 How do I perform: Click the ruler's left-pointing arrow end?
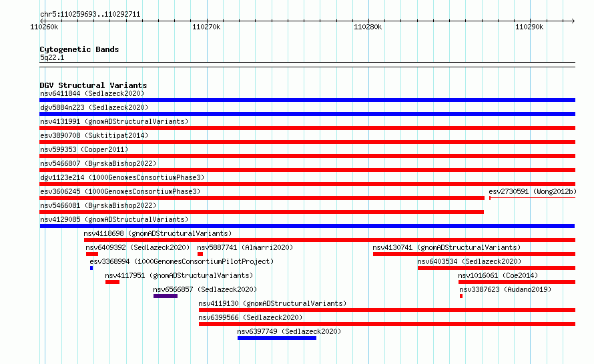point(42,21)
